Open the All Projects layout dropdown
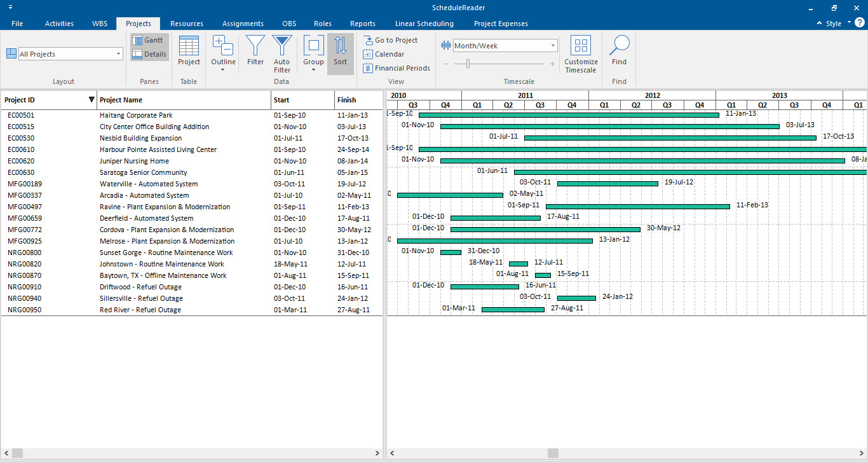Viewport: 868px width, 463px height. 118,54
